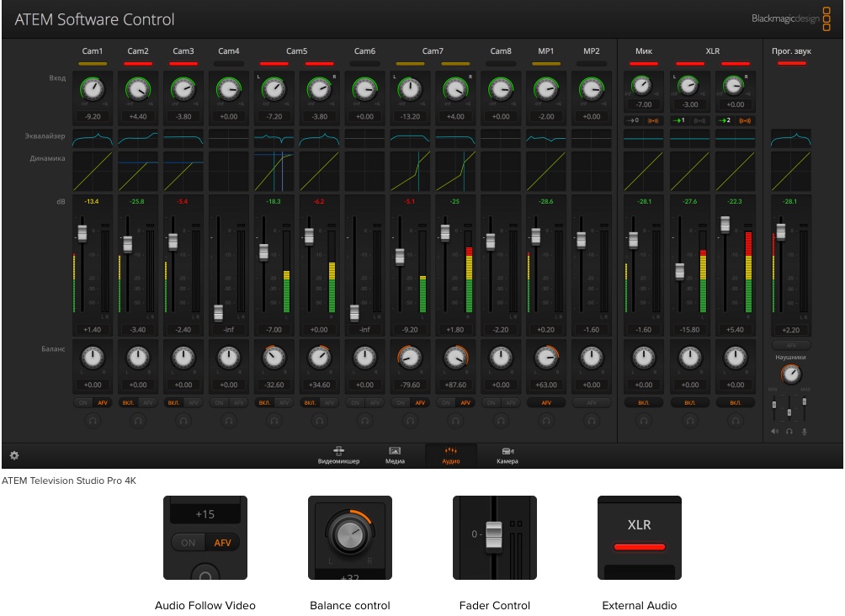Click the microphone icon under Наушники section
The height and width of the screenshot is (616, 845).
[x=804, y=433]
